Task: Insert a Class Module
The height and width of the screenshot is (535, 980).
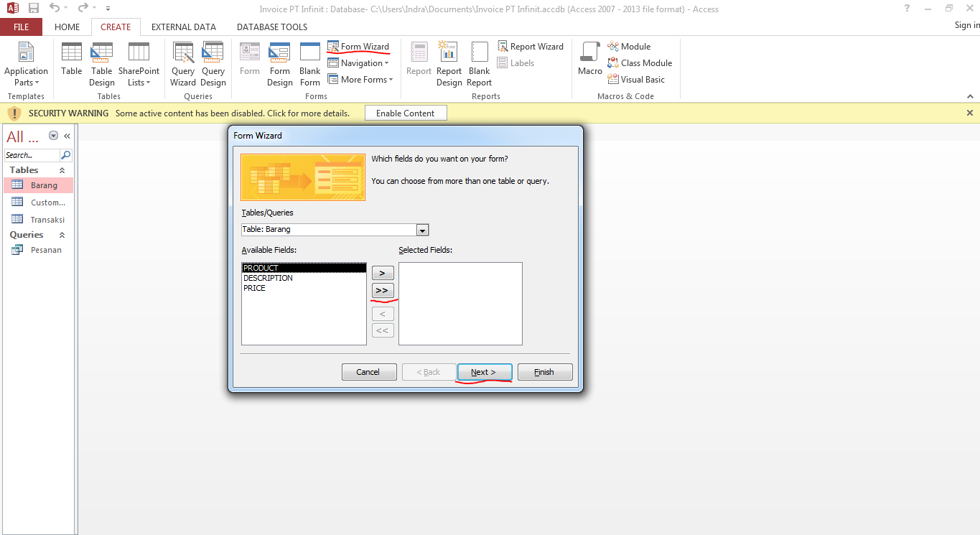Action: click(x=640, y=62)
